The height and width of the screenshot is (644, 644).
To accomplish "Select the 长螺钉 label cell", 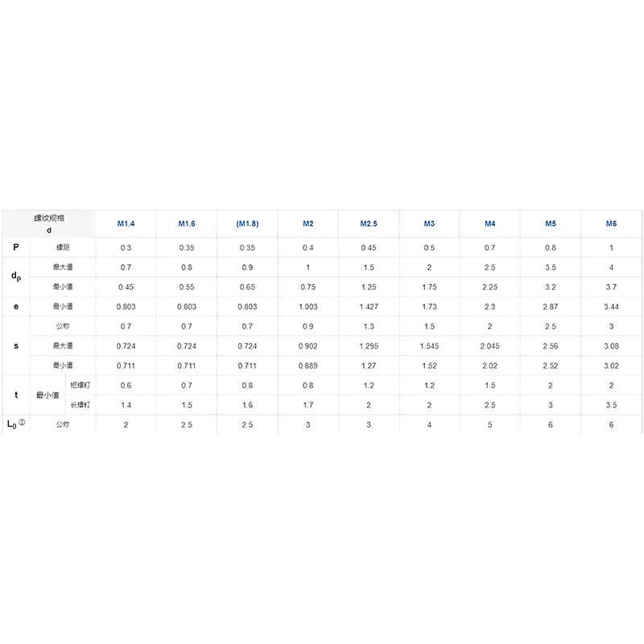I will (x=81, y=404).
